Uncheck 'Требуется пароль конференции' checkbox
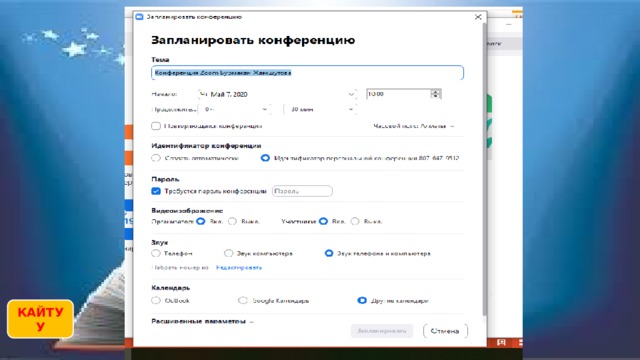This screenshot has width=640, height=360. coord(156,191)
